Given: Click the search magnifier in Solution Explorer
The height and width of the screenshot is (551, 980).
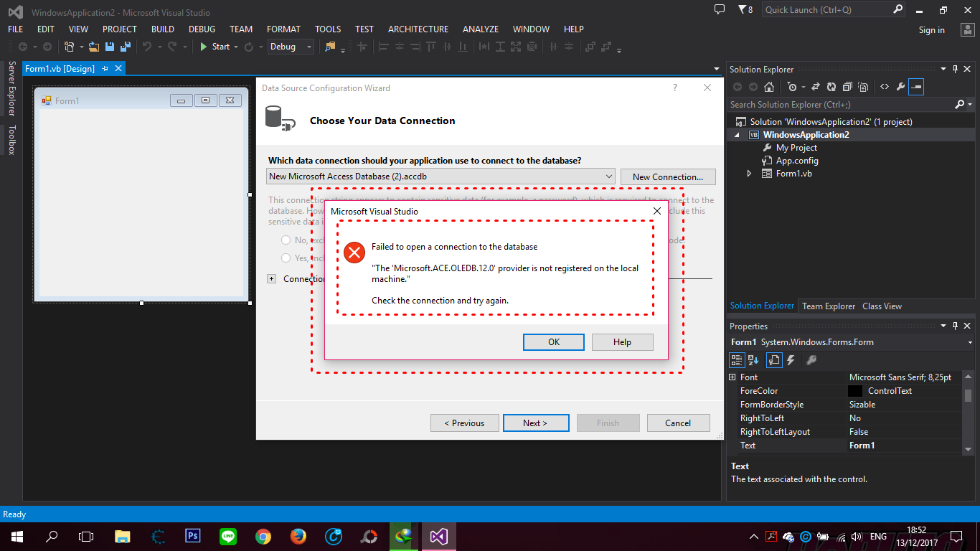Looking at the screenshot, I should point(960,105).
